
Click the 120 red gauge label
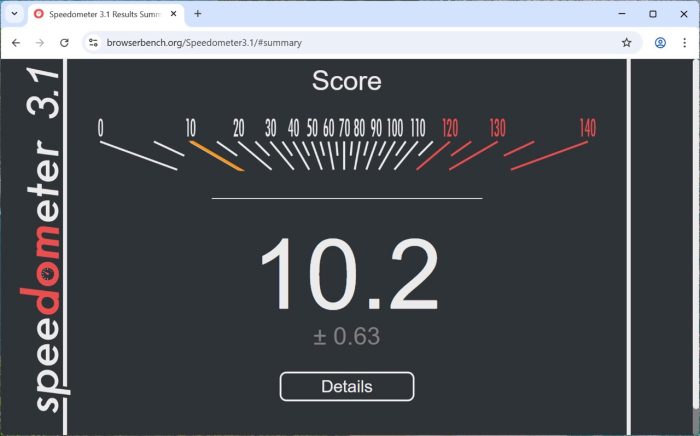point(450,128)
